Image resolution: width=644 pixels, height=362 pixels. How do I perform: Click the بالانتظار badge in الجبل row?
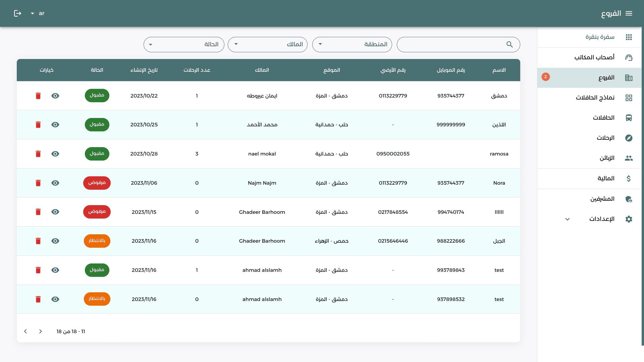(97, 241)
